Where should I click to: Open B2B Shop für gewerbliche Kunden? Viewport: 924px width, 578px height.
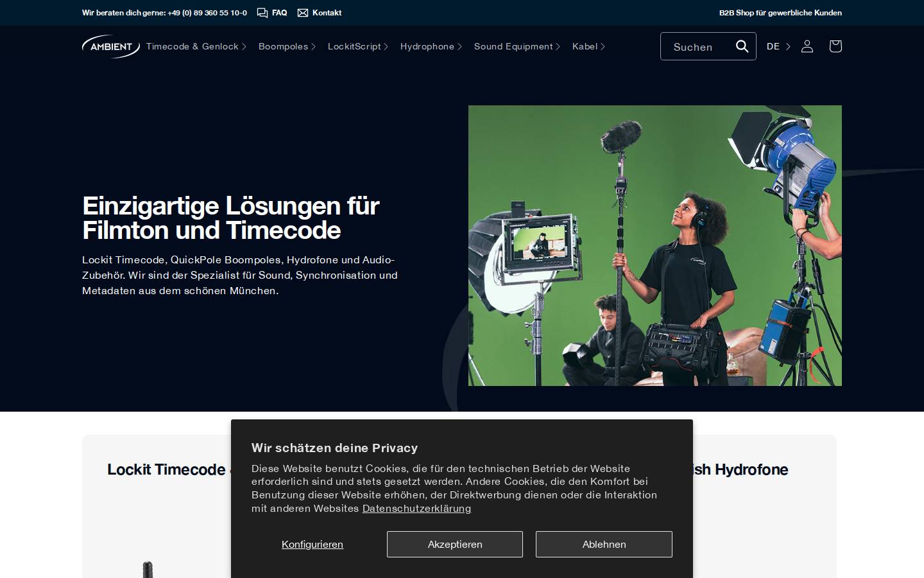pyautogui.click(x=780, y=13)
